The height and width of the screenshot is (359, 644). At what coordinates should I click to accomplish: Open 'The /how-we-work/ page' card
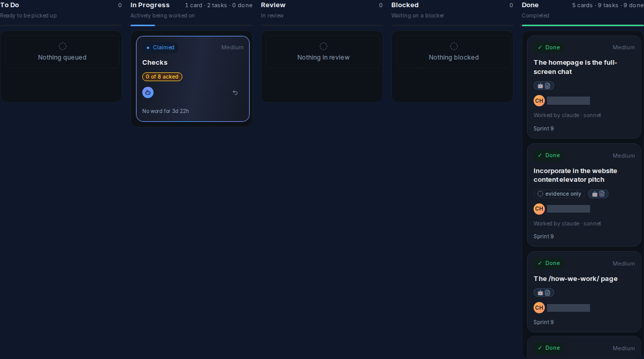[x=576, y=278]
